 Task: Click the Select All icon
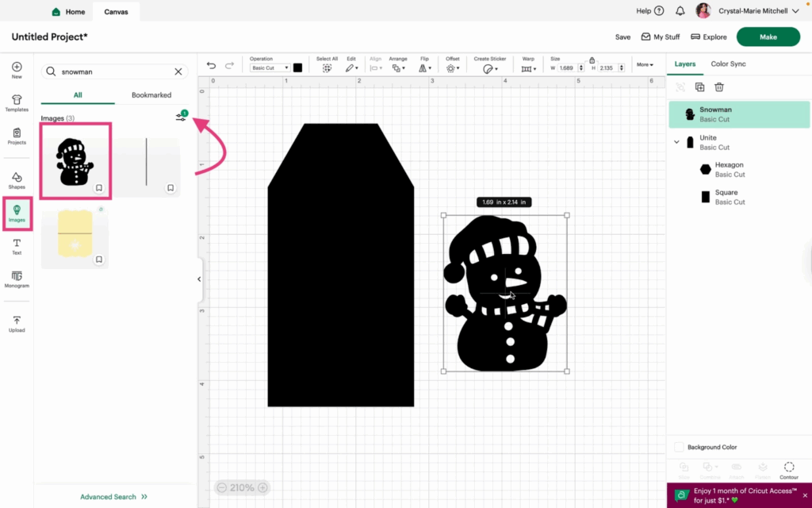tap(327, 68)
